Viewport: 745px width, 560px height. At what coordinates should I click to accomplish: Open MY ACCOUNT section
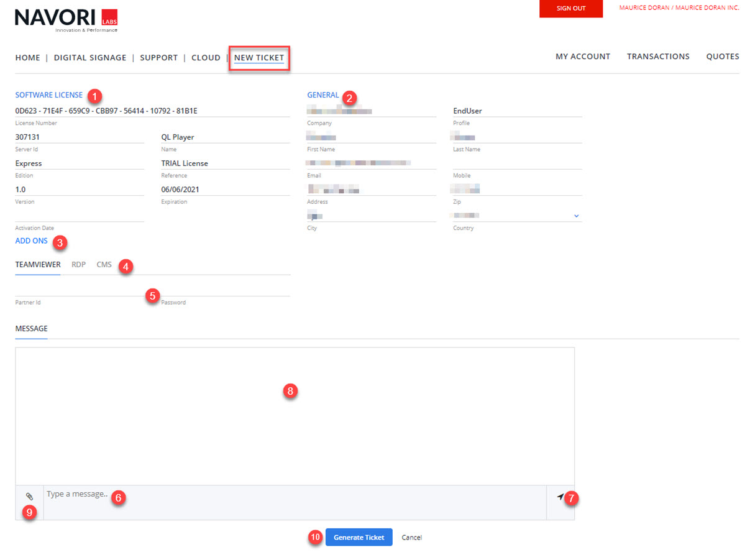(x=583, y=57)
